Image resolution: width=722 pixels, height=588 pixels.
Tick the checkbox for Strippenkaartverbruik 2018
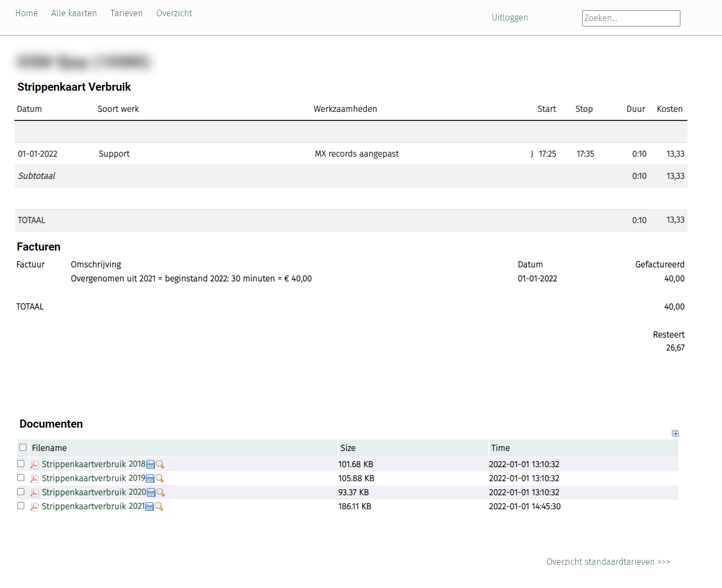pos(21,464)
